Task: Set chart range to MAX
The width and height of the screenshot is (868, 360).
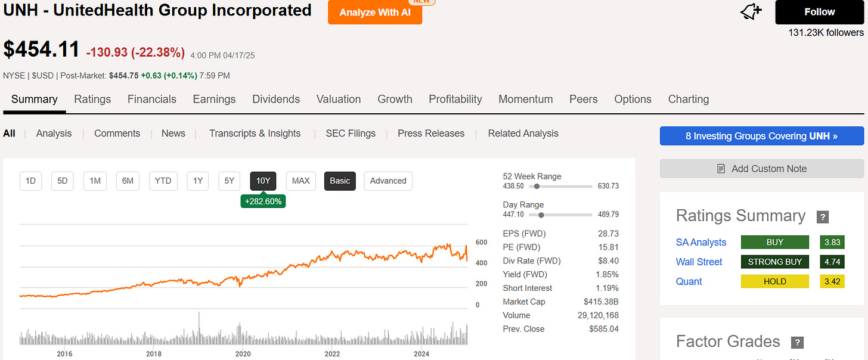Action: pyautogui.click(x=301, y=181)
